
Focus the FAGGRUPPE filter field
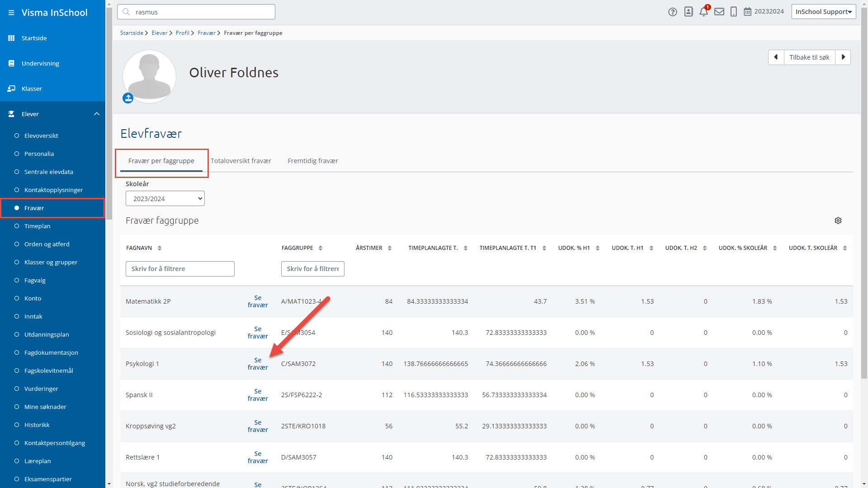tap(313, 269)
